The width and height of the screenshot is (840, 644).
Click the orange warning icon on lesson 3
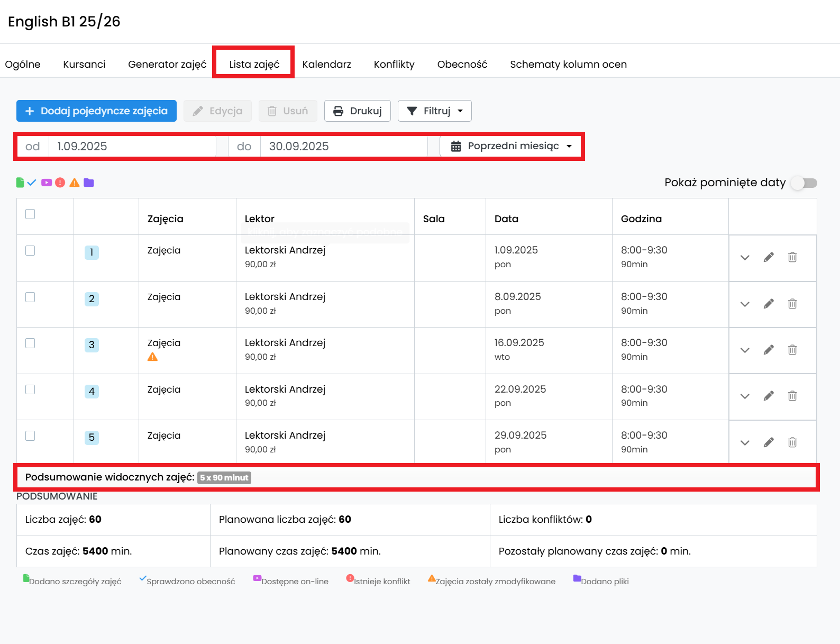[x=152, y=357]
